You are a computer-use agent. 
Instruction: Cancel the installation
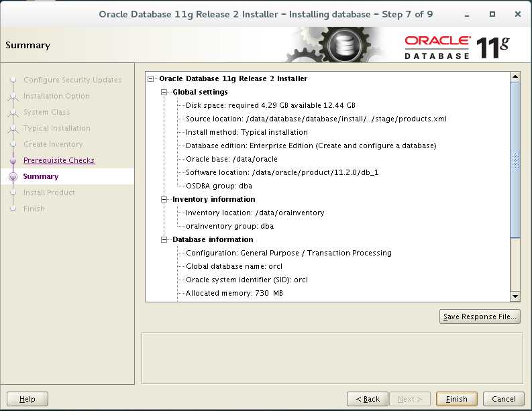(503, 399)
